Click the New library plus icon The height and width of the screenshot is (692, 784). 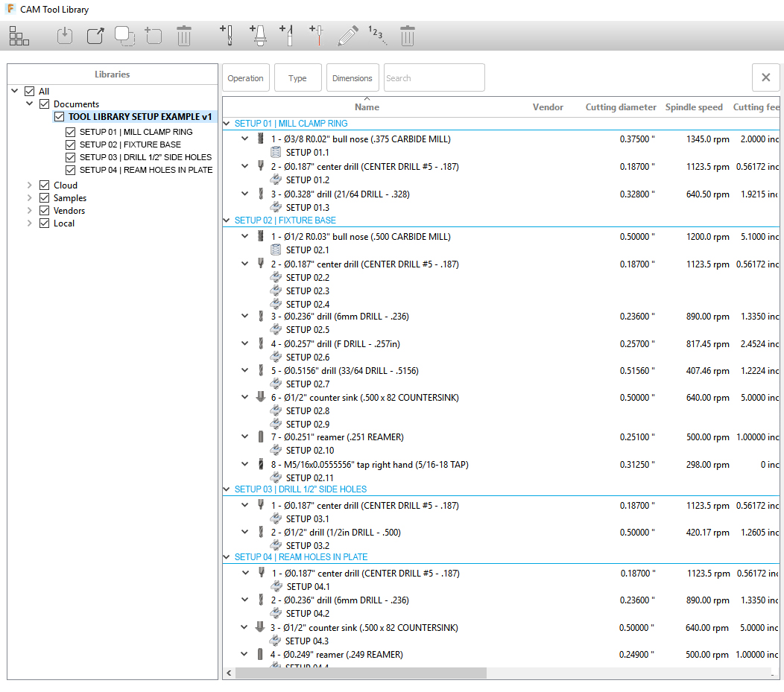pos(154,36)
